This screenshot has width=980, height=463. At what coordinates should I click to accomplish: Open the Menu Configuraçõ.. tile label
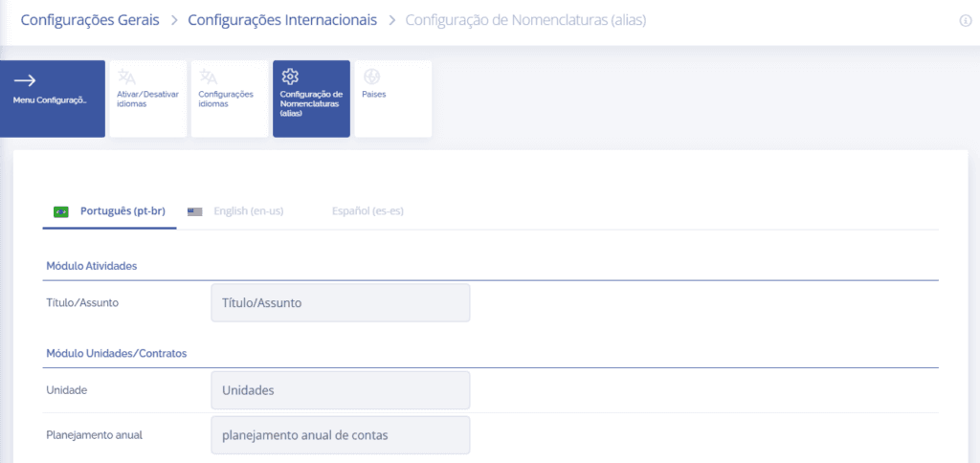point(50,100)
